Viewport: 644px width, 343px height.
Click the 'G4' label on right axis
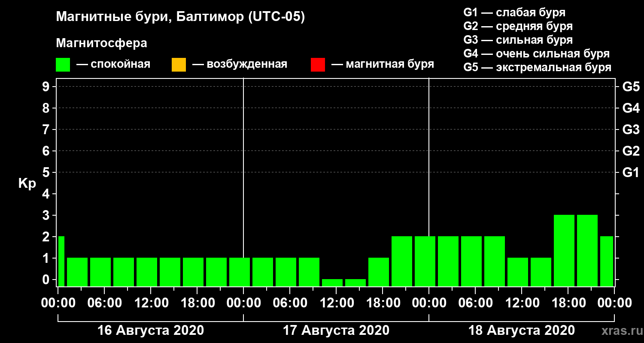pyautogui.click(x=631, y=108)
